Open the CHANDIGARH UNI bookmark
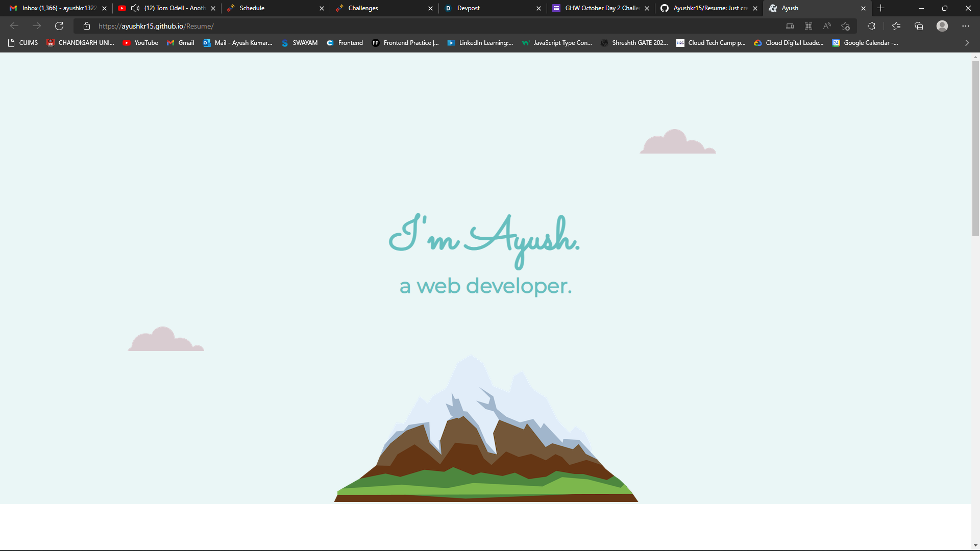This screenshot has height=551, width=980. [80, 43]
